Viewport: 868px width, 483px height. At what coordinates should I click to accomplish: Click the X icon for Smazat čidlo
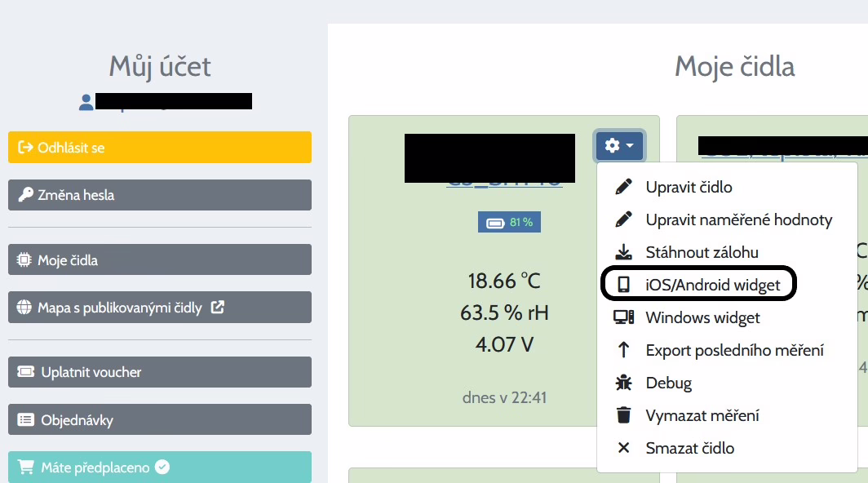click(x=624, y=448)
